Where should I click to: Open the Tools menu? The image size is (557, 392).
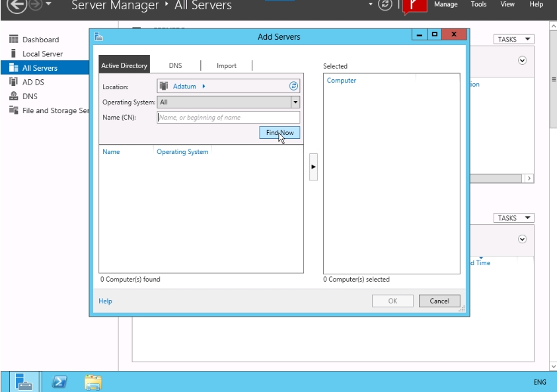coord(478,4)
